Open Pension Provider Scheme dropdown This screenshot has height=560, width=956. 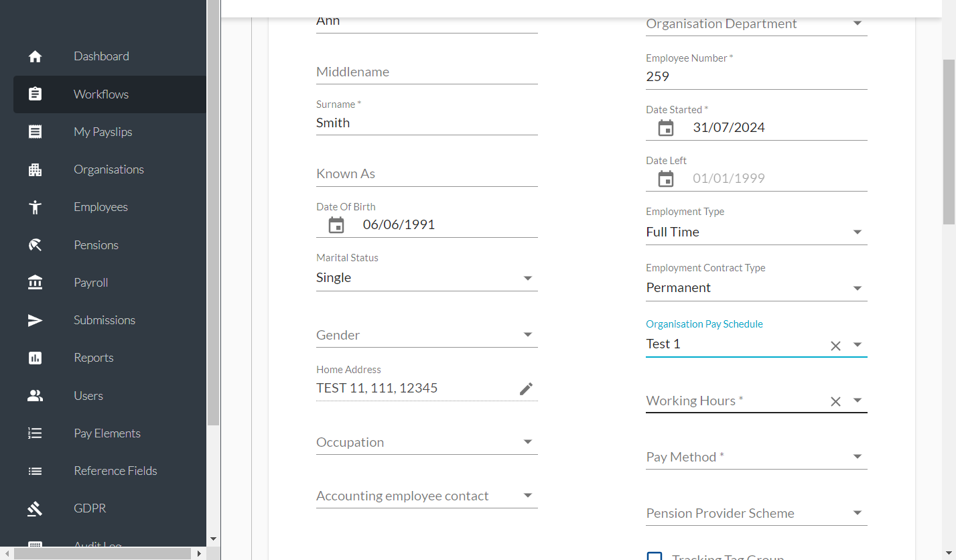[858, 513]
